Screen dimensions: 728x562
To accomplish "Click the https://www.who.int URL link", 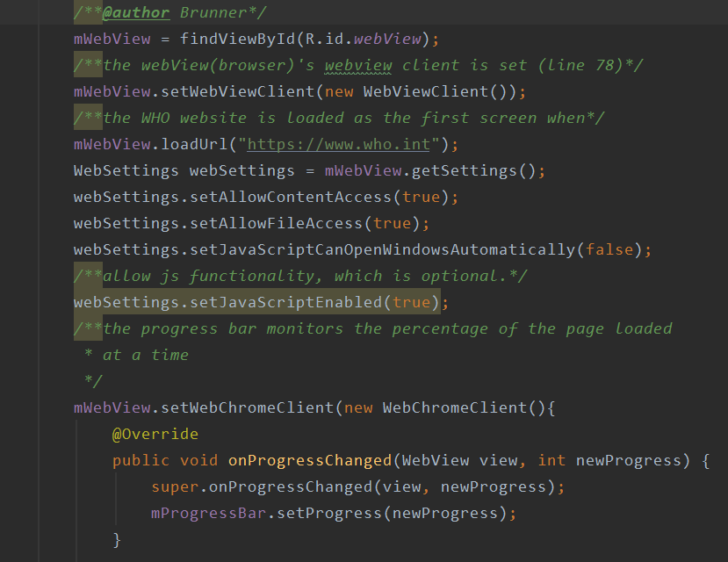I will click(338, 144).
